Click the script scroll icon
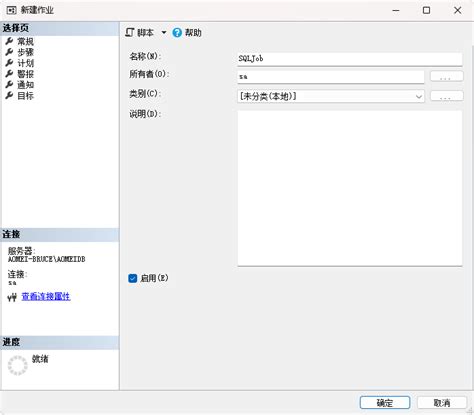Image resolution: width=474 pixels, height=415 pixels. [x=130, y=33]
